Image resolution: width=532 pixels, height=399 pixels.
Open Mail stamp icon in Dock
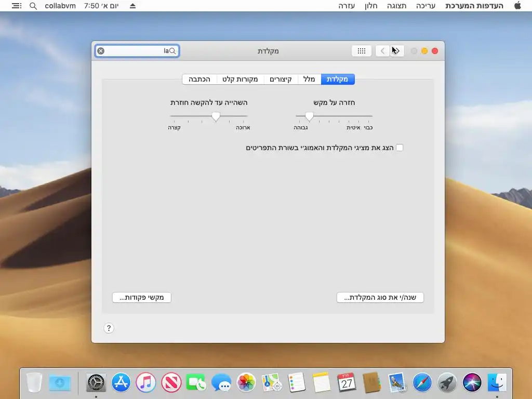point(397,382)
